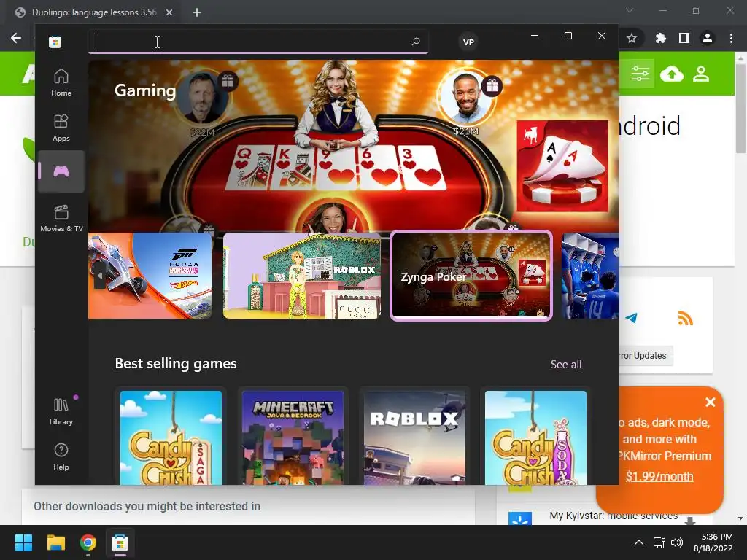The image size is (747, 560).
Task: Open Chrome three-dot menu
Action: pyautogui.click(x=731, y=38)
